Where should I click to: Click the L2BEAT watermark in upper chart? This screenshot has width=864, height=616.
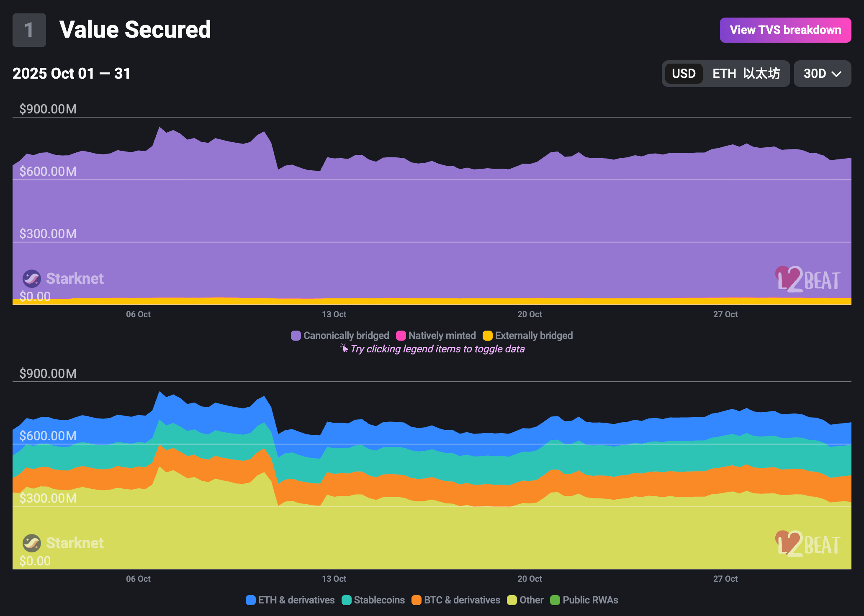point(807,280)
